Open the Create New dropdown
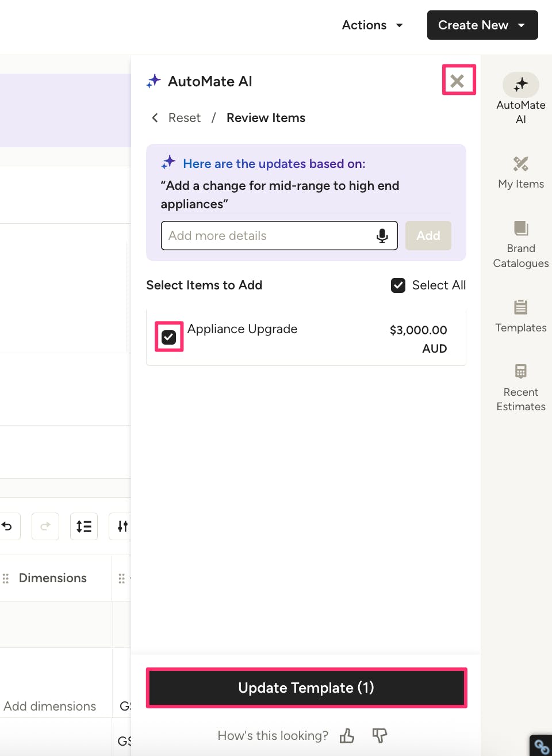Screen dimensions: 552x756 click(482, 25)
